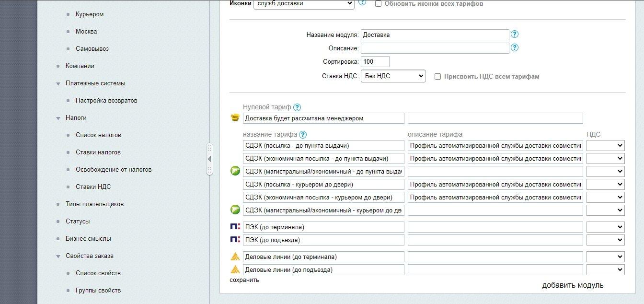Click help icon beside Нулевой тариф label

297,107
